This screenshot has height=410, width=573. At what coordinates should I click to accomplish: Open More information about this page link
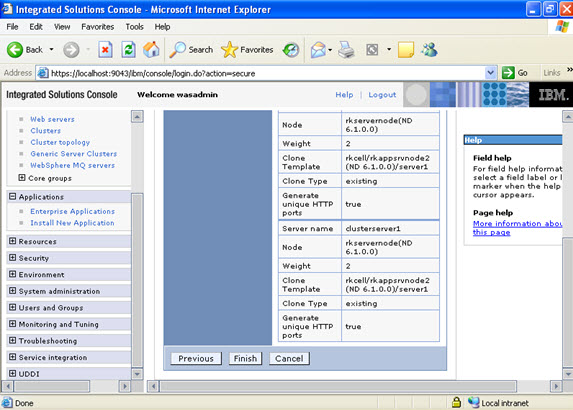[517, 228]
